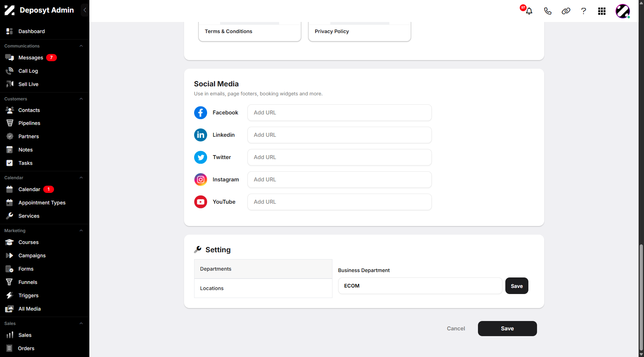Open the user profile avatar

[x=622, y=11]
